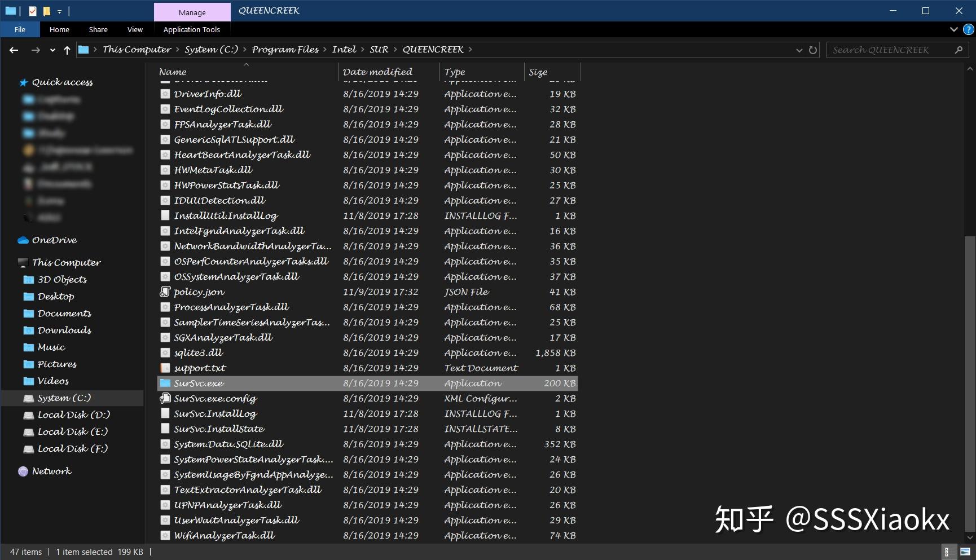Toggle thumbnail view in the status bar
Image resolution: width=976 pixels, height=560 pixels.
coord(965,552)
